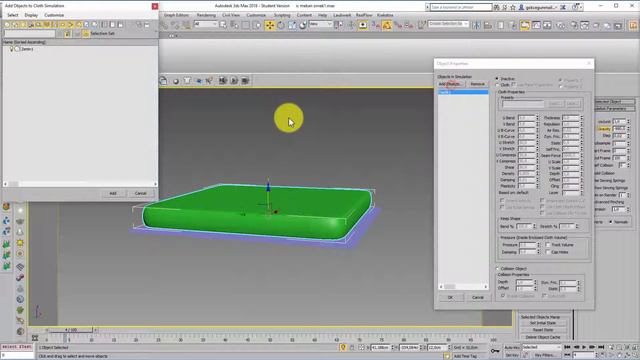Click the Mirror tool icon
Image resolution: width=640 pixels, height=360 pixels.
pos(476,25)
